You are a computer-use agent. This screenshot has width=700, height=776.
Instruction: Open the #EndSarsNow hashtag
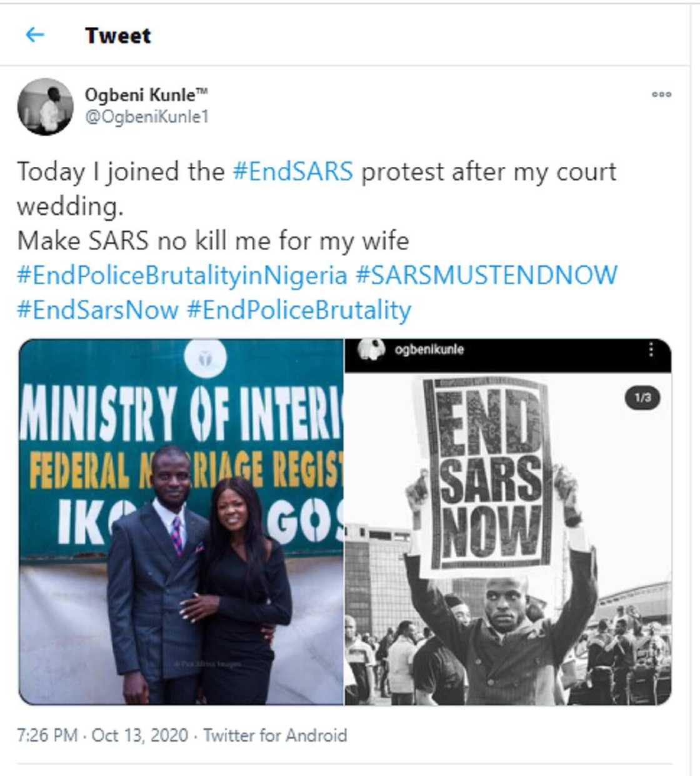(x=97, y=310)
